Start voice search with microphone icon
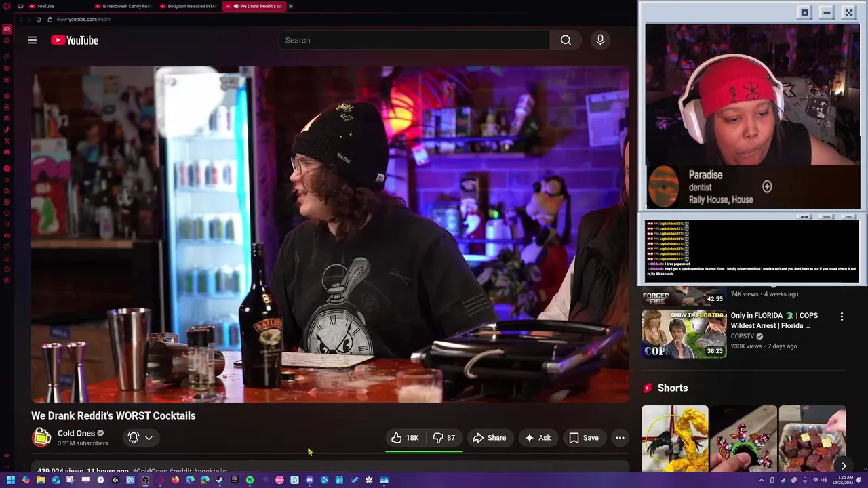Image resolution: width=868 pixels, height=488 pixels. tap(600, 40)
